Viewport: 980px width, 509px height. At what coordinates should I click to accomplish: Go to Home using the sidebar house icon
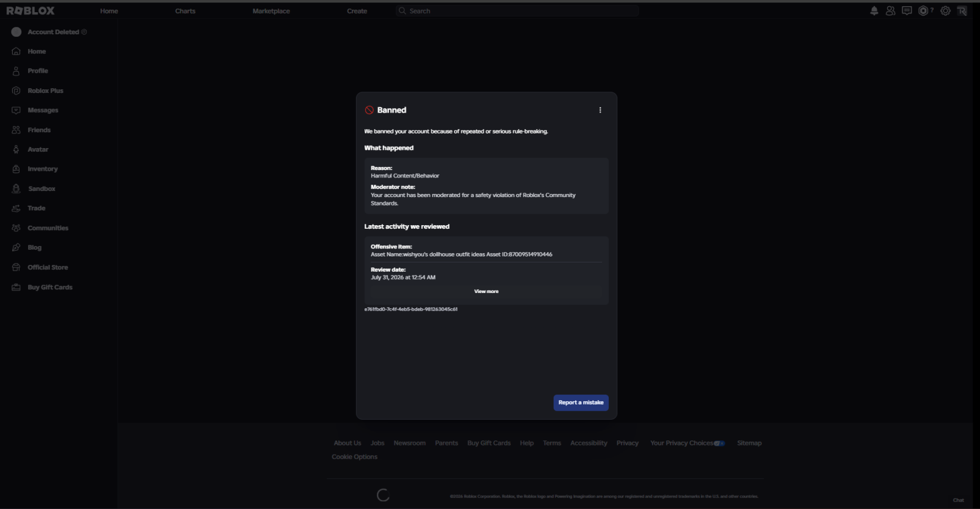(x=17, y=51)
